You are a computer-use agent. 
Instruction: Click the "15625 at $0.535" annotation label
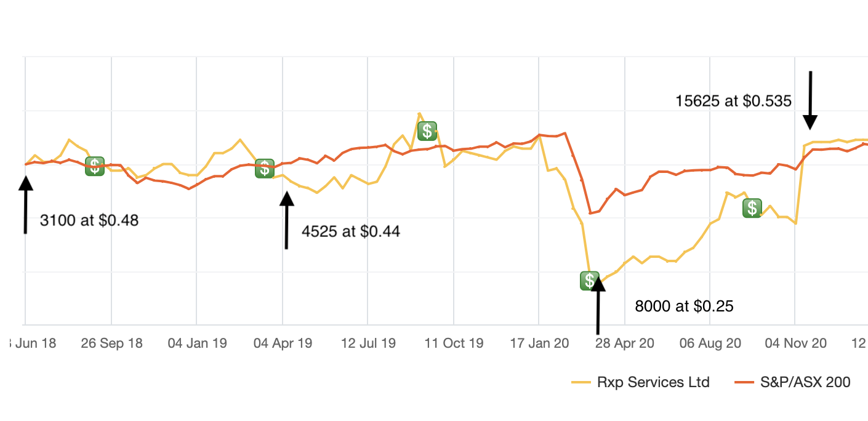[733, 101]
